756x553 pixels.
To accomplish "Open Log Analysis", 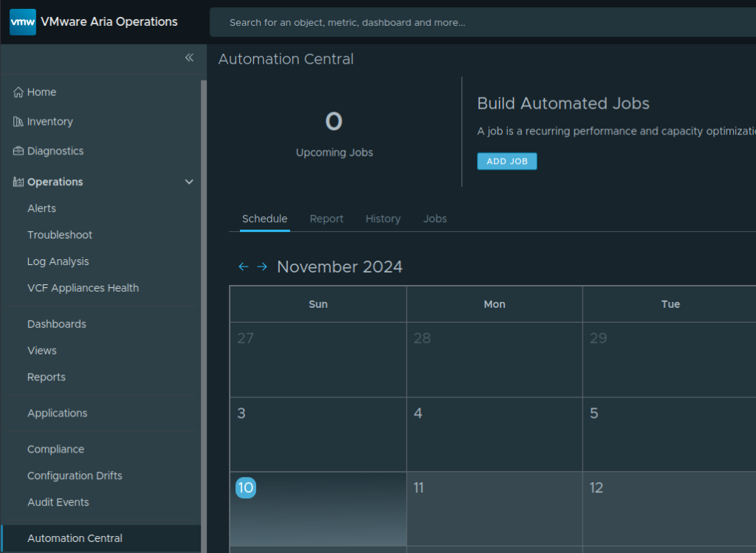I will click(x=58, y=261).
